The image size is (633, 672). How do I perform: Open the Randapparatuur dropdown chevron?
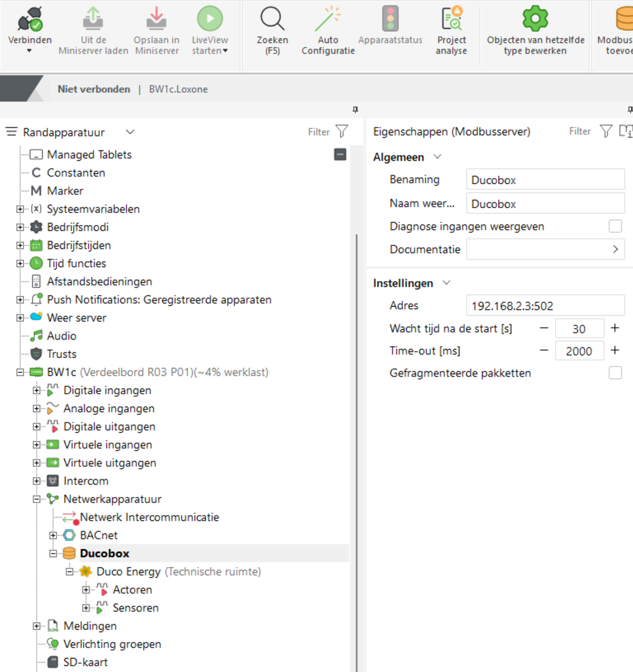click(x=130, y=132)
